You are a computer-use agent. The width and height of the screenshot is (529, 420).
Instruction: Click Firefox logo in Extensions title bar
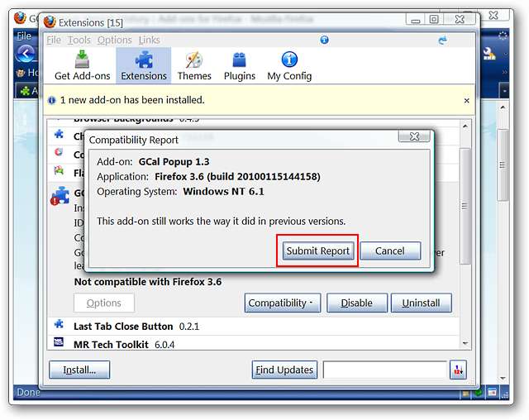pos(50,22)
